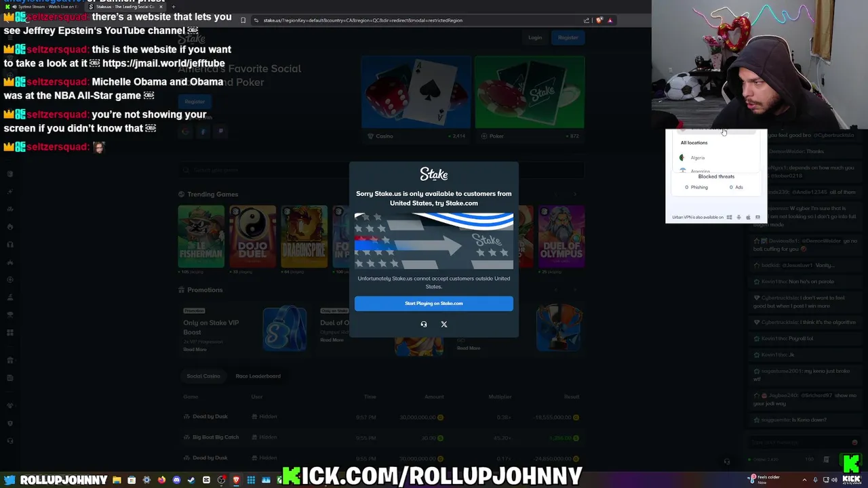The image size is (868, 488).
Task: Click the TV platform icon in Urban VPN popup
Action: click(x=757, y=217)
